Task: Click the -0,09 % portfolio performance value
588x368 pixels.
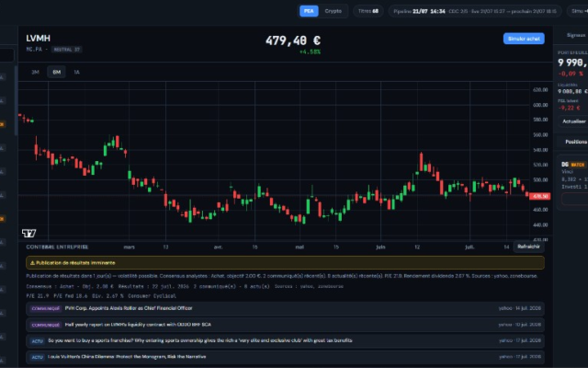Action: pos(571,74)
